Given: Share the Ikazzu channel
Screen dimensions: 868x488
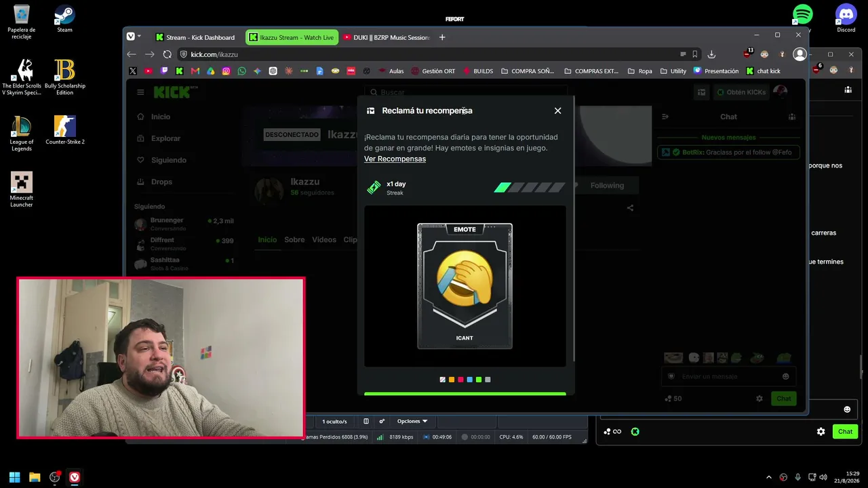Looking at the screenshot, I should tap(630, 208).
